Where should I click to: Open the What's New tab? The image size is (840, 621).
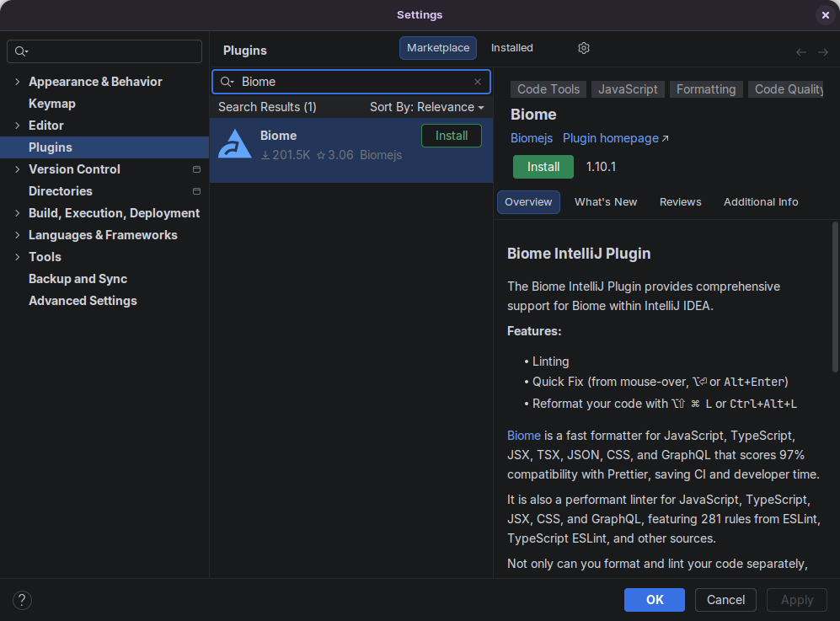coord(606,202)
